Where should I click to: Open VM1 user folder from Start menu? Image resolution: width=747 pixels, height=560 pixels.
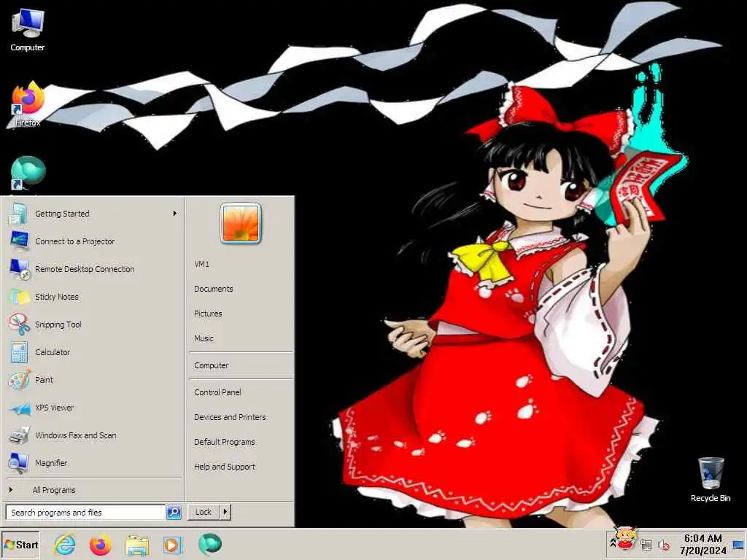(x=201, y=264)
